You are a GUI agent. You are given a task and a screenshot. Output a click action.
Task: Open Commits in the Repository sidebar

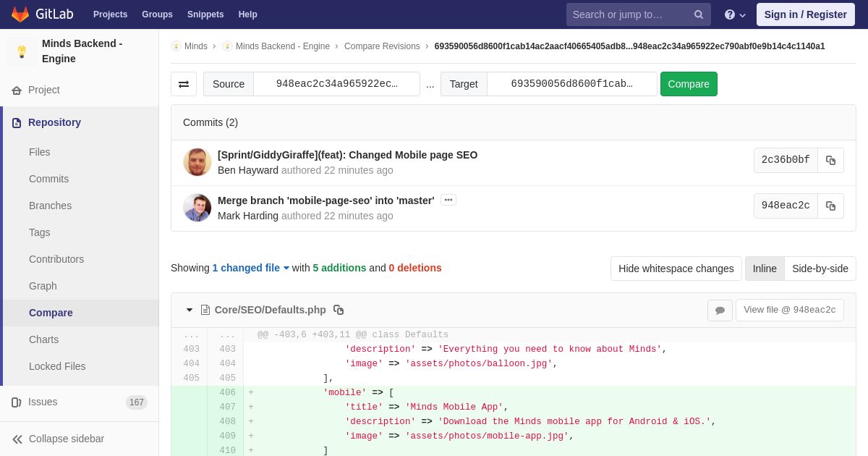click(x=48, y=179)
